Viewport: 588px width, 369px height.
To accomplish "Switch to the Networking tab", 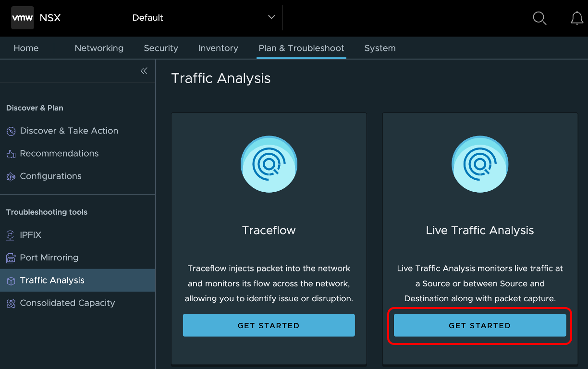I will click(x=99, y=48).
